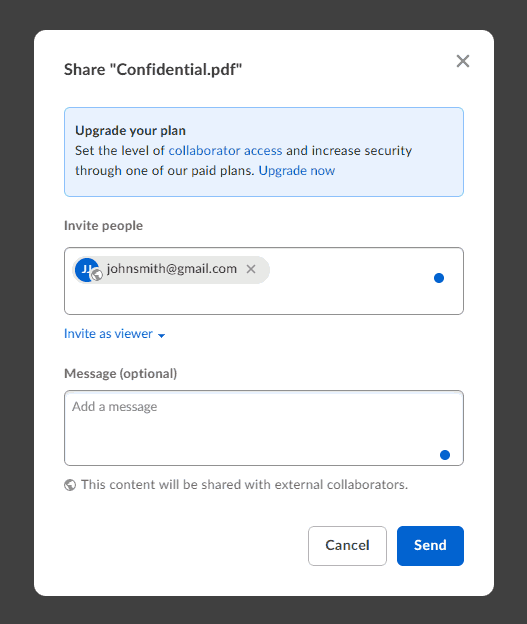This screenshot has width=527, height=624.
Task: Click the external collaborators notice text
Action: (x=244, y=485)
